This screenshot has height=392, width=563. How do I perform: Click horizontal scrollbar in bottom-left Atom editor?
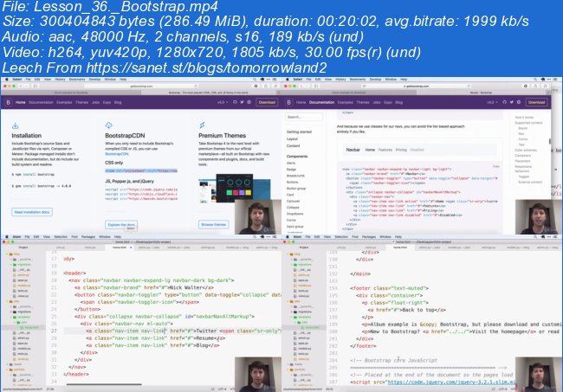click(x=104, y=384)
